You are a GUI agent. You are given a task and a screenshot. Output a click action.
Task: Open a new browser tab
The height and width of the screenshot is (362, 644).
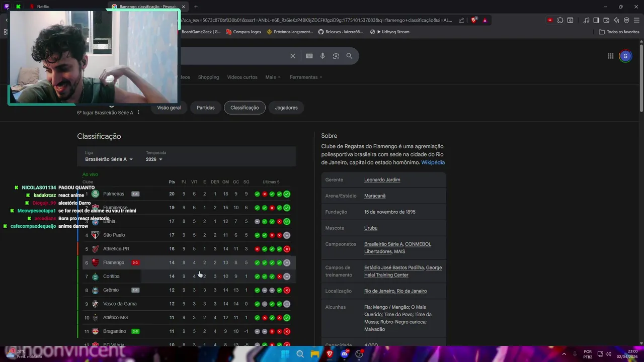coord(196,7)
